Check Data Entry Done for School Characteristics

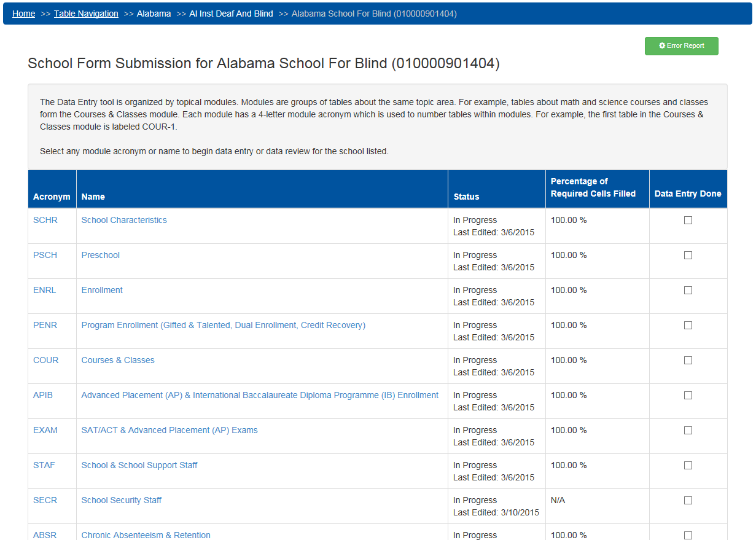pos(688,220)
